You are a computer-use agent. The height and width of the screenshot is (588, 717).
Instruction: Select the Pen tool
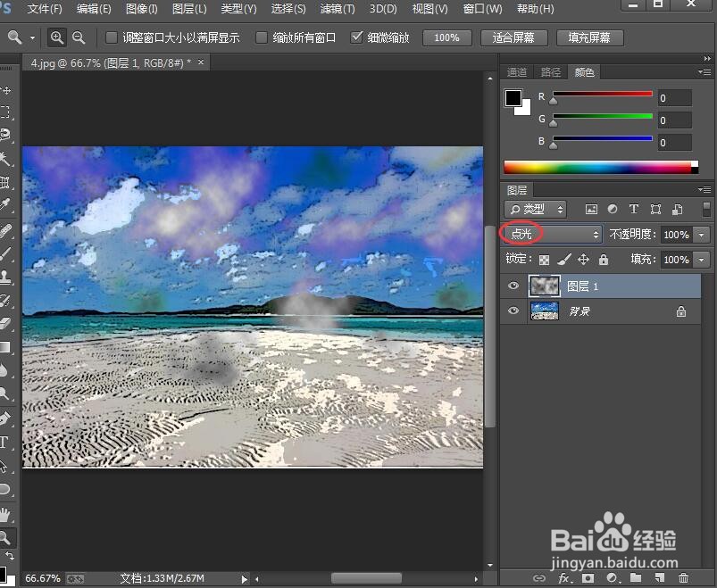pyautogui.click(x=5, y=418)
